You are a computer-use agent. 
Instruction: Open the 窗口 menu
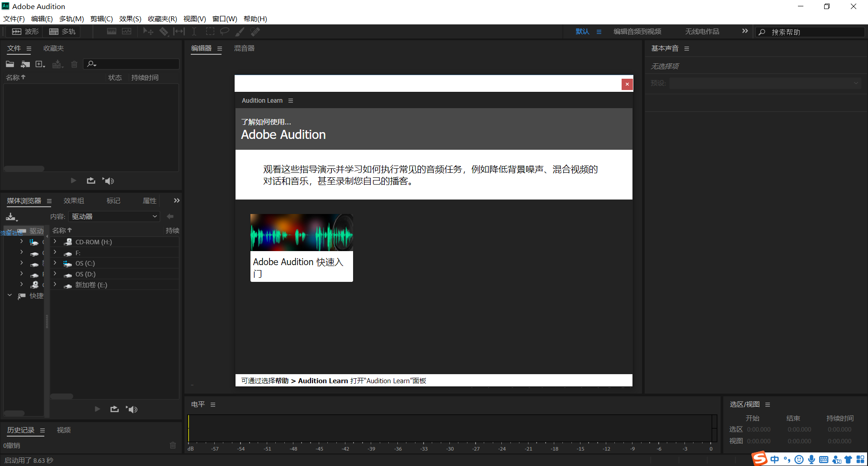pos(225,19)
